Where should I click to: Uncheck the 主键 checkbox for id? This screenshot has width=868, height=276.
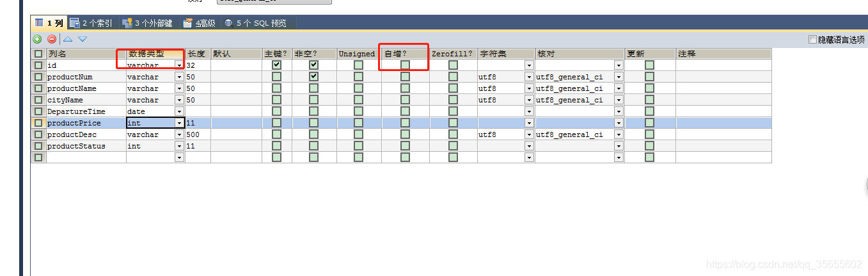[276, 65]
